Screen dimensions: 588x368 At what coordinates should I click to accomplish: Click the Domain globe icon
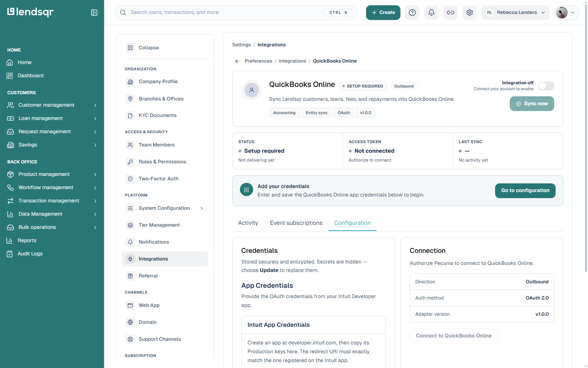point(130,322)
